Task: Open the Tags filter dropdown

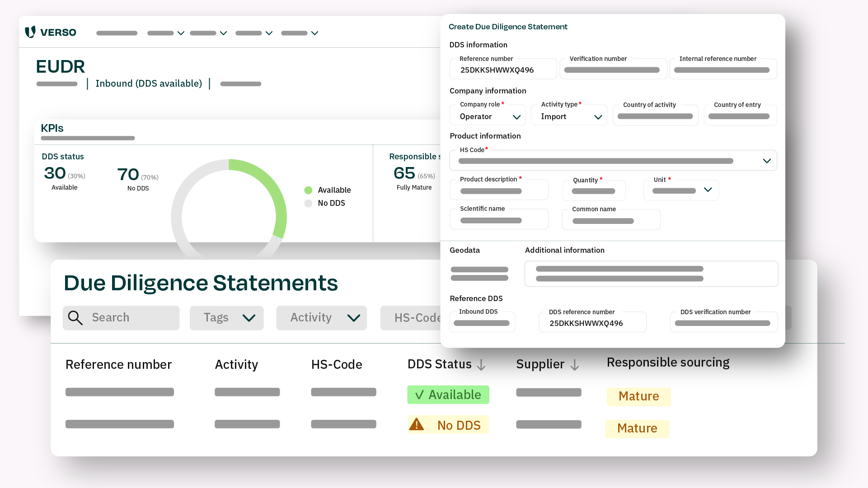Action: click(226, 317)
